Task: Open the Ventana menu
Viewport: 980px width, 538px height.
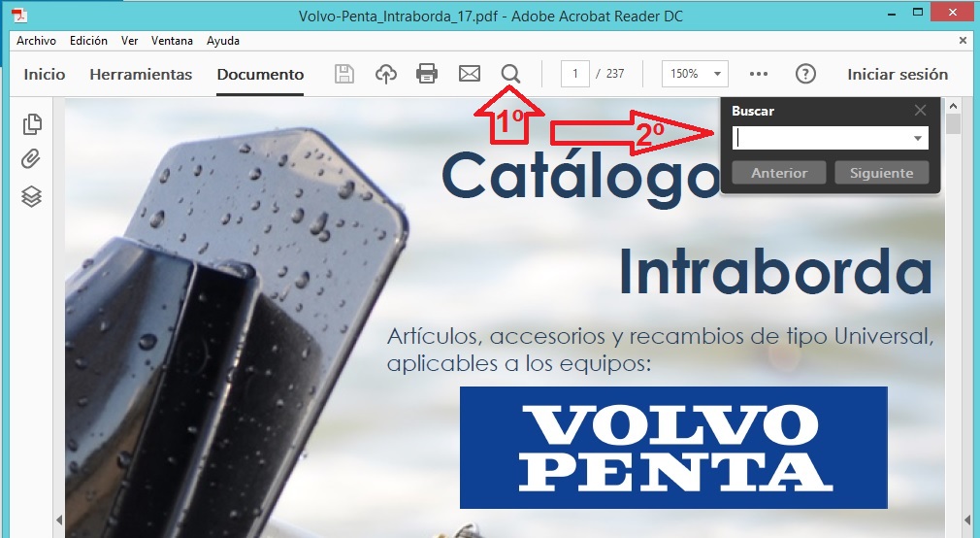Action: click(172, 41)
